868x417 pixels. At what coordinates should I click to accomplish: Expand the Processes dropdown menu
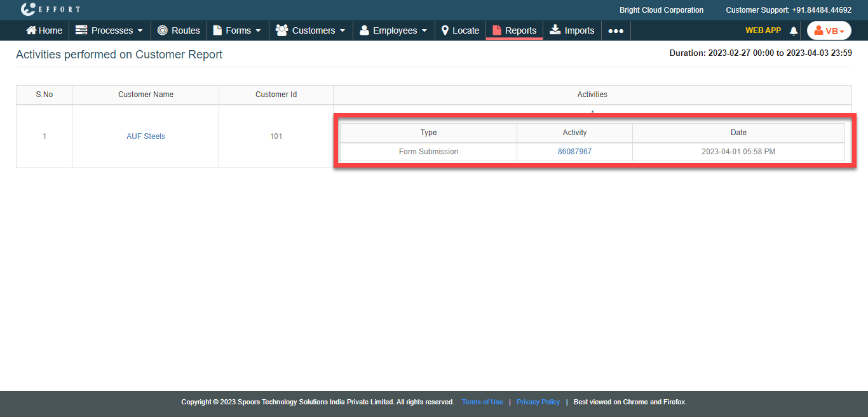pyautogui.click(x=109, y=30)
